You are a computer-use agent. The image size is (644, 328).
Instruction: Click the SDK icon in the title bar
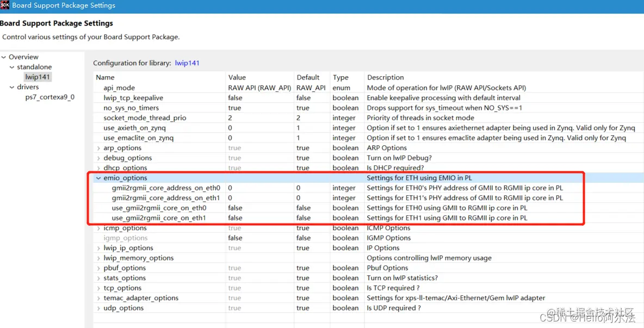tap(6, 5)
